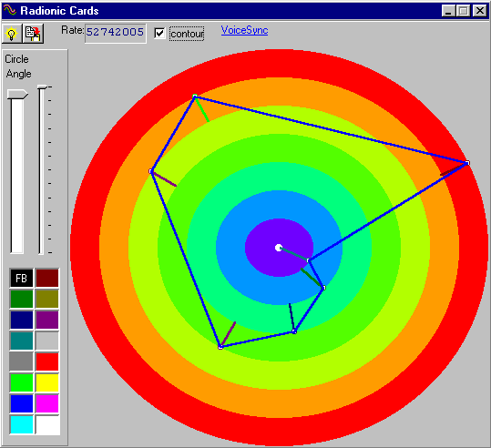The width and height of the screenshot is (491, 448).
Task: Pick the dark gray color swatch
Action: point(21,361)
